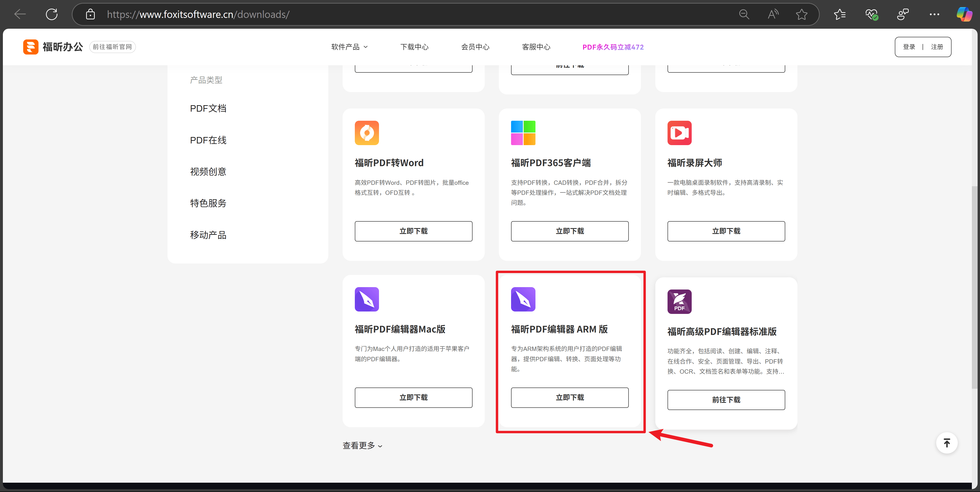Open 福昕PDF转Word via its orange icon
This screenshot has height=492, width=980.
[x=366, y=133]
